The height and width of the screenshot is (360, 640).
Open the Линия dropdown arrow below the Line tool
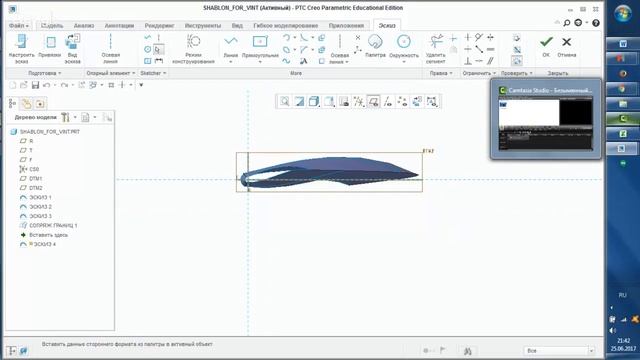(x=231, y=62)
